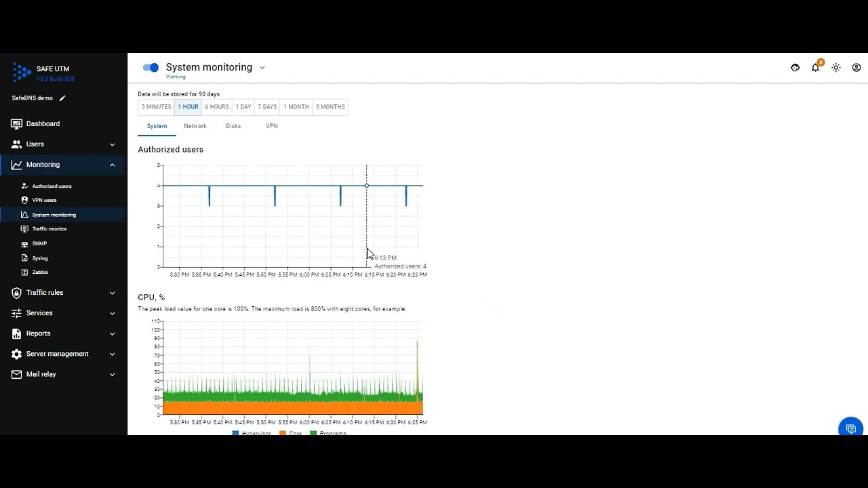Expand the Traffic rules menu chevron
Screen dimensions: 868x488
pyautogui.click(x=113, y=293)
